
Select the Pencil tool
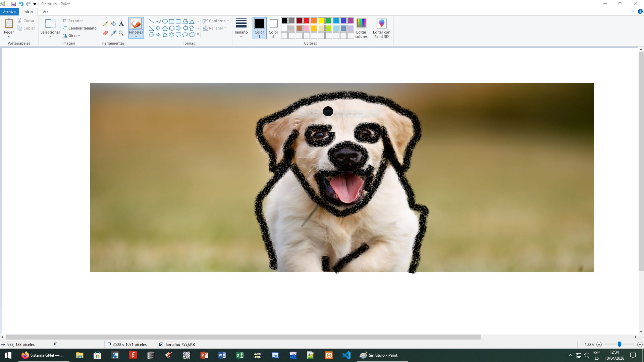105,23
